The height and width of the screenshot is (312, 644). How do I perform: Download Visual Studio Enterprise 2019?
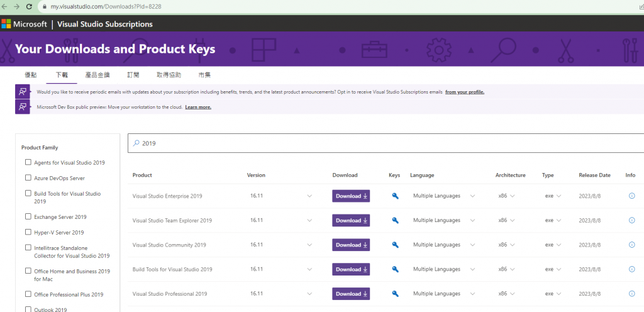pos(351,196)
